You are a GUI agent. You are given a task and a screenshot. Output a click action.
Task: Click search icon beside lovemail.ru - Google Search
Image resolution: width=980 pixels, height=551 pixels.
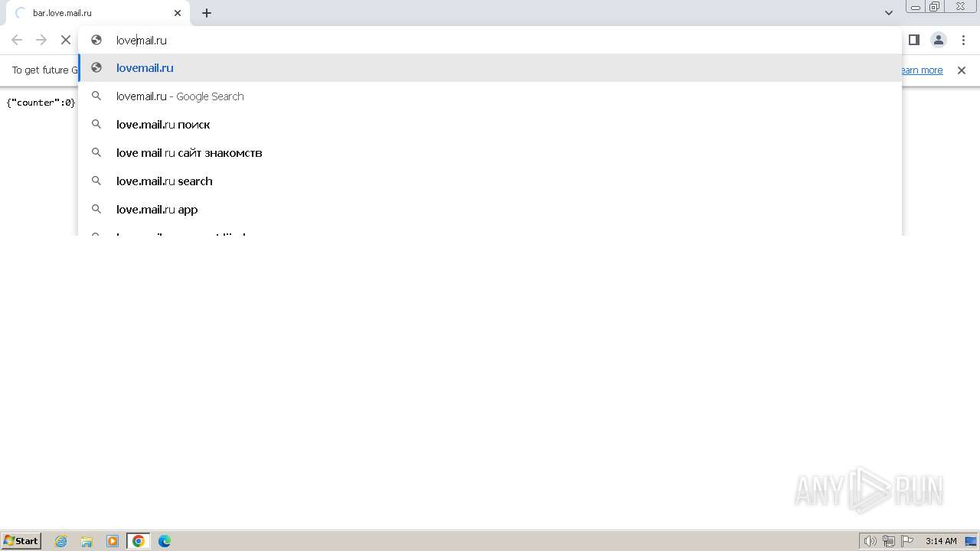pos(96,96)
